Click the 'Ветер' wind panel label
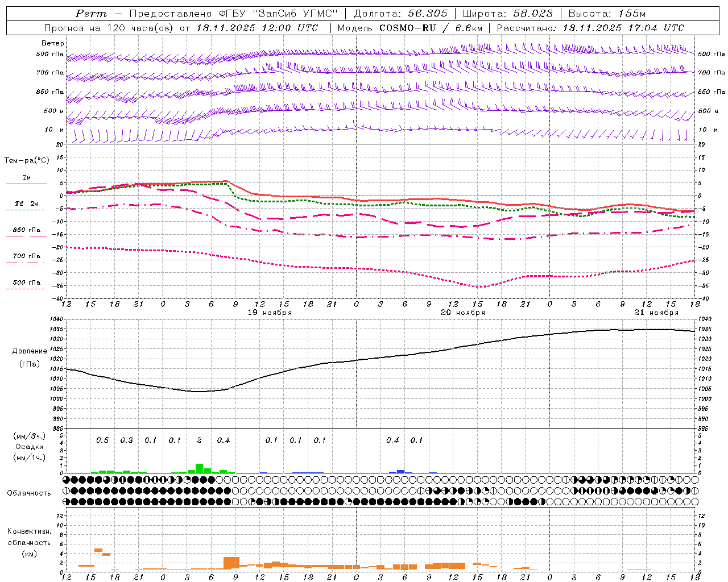The width and height of the screenshot is (728, 582). 53,43
